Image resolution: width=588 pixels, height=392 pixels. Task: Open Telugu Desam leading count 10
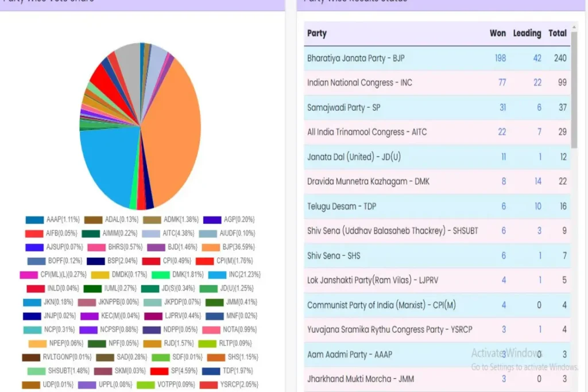(537, 206)
